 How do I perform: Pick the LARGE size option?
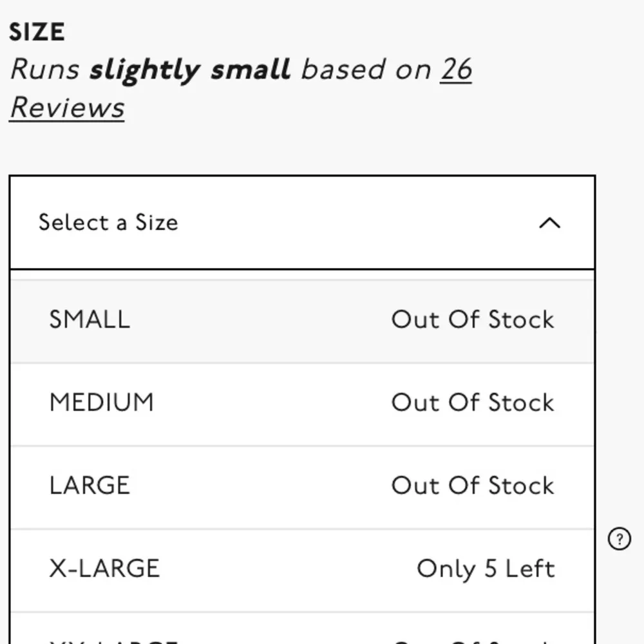point(90,486)
